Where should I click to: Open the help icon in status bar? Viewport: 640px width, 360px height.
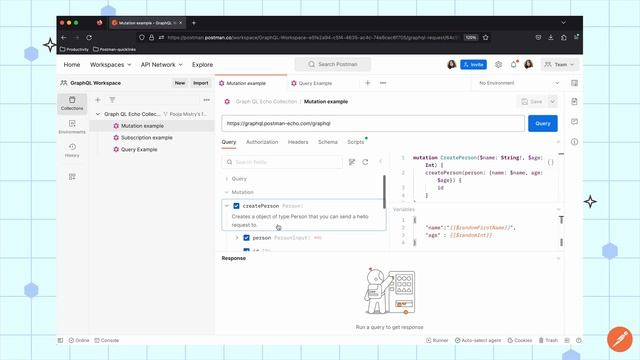click(x=578, y=340)
